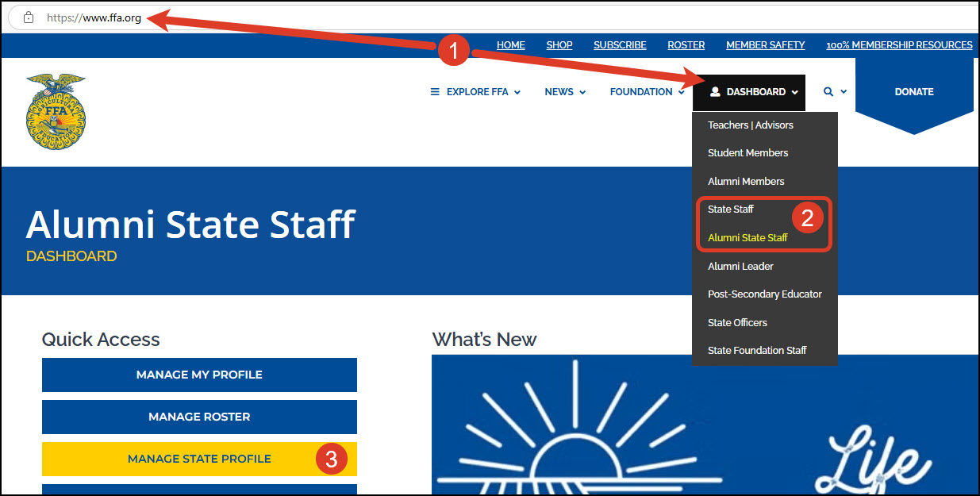
Task: Open 100% Membership Resources link
Action: (899, 45)
